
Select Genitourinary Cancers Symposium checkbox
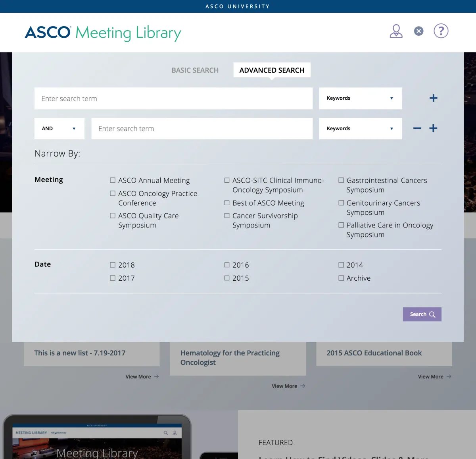tap(341, 203)
